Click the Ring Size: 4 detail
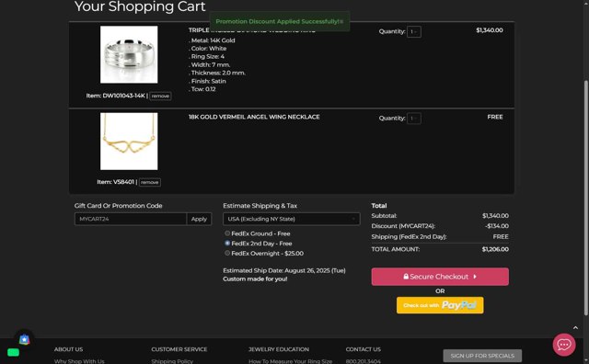This screenshot has width=589, height=364. point(207,57)
